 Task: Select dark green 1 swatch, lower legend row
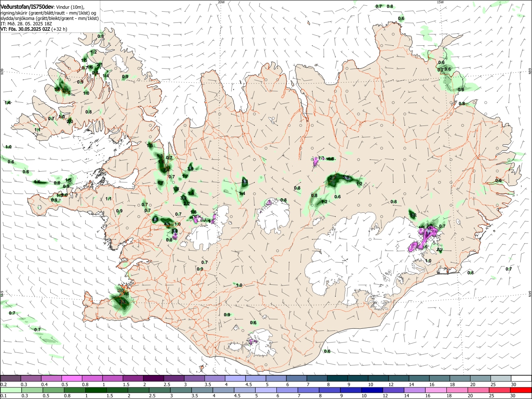pyautogui.click(x=96, y=390)
